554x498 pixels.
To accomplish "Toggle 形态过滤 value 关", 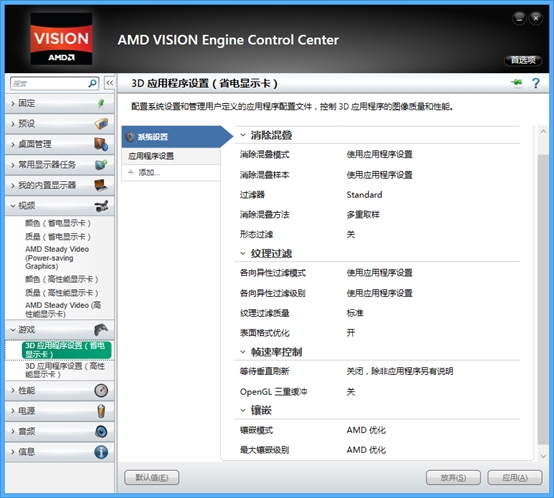I will click(350, 234).
